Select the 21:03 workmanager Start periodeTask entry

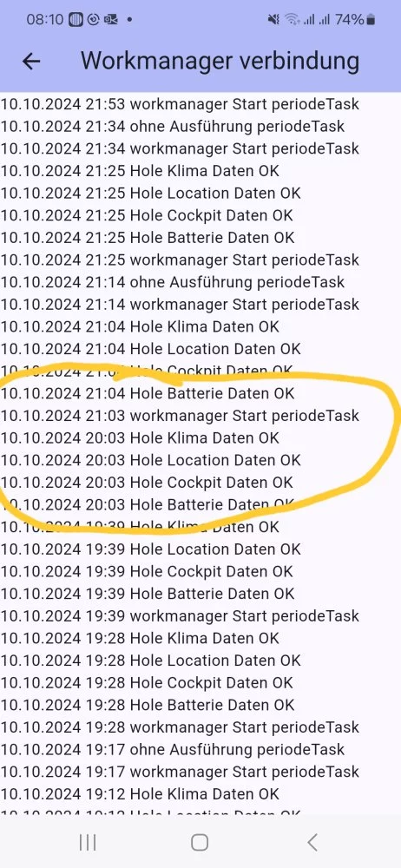coord(180,415)
